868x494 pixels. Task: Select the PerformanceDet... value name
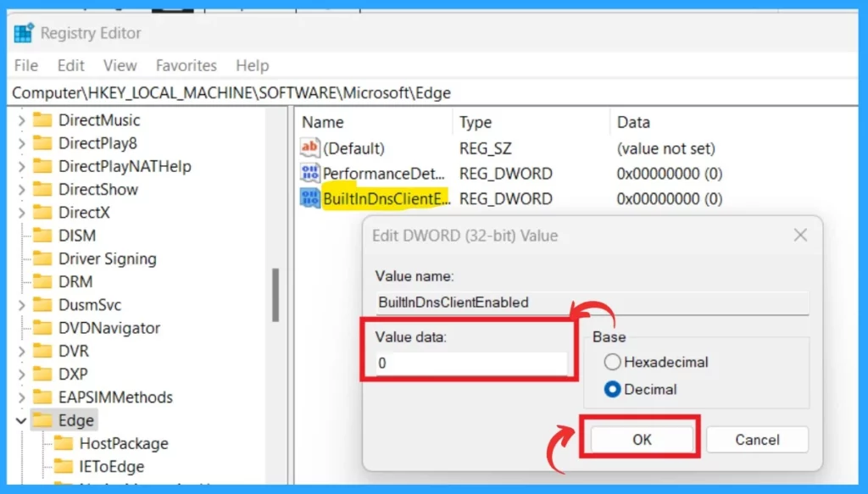383,174
